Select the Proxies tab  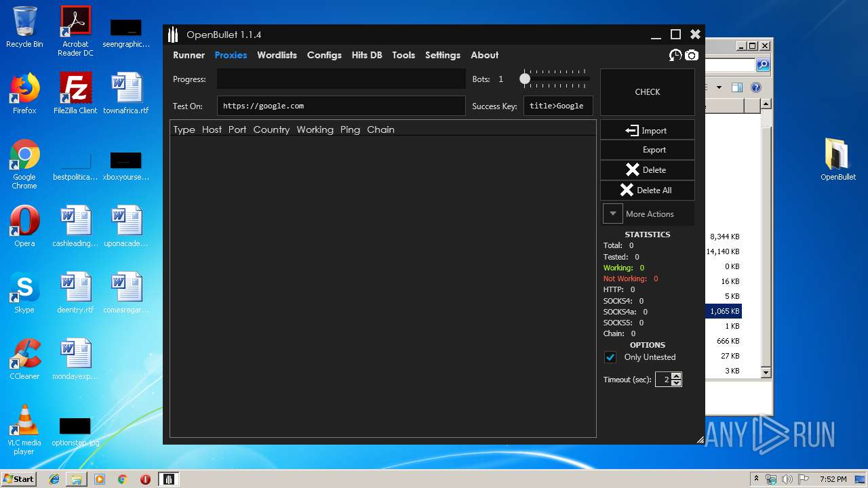tap(231, 55)
